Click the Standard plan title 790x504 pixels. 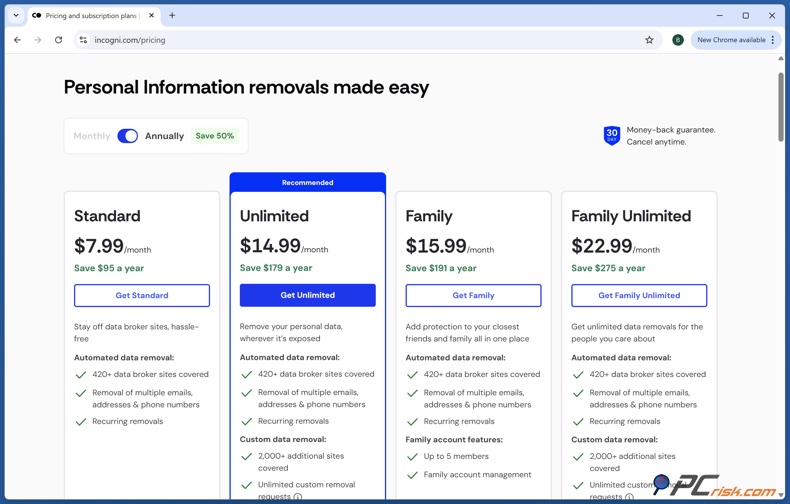pyautogui.click(x=107, y=216)
